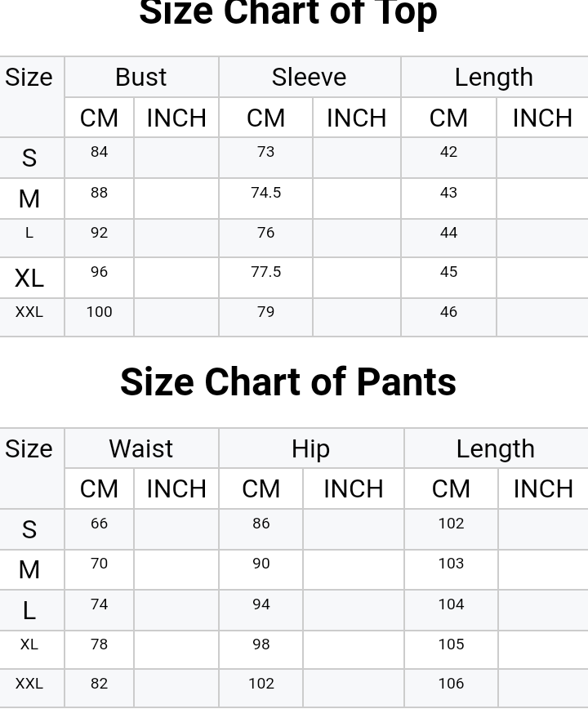Click the Waist column header
The width and height of the screenshot is (588, 709).
[140, 448]
